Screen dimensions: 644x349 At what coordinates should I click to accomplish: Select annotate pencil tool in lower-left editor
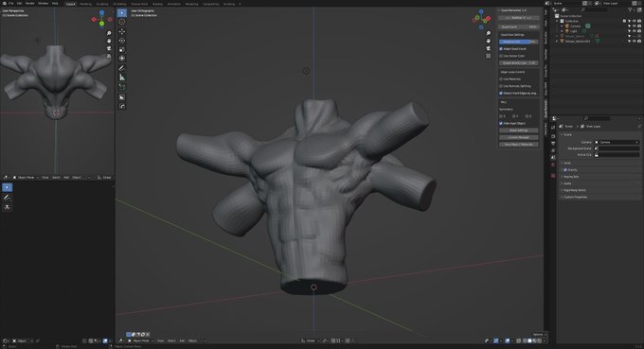(7, 198)
